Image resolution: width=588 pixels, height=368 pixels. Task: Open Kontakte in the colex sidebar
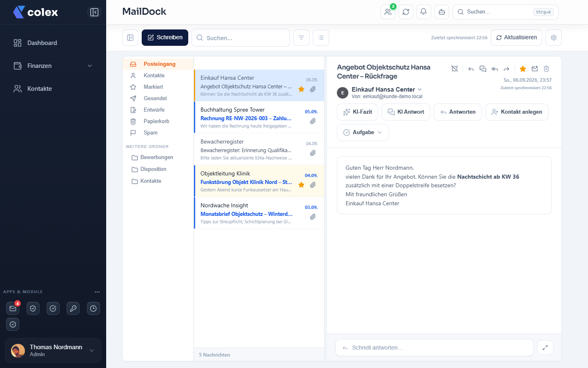pyautogui.click(x=53, y=89)
